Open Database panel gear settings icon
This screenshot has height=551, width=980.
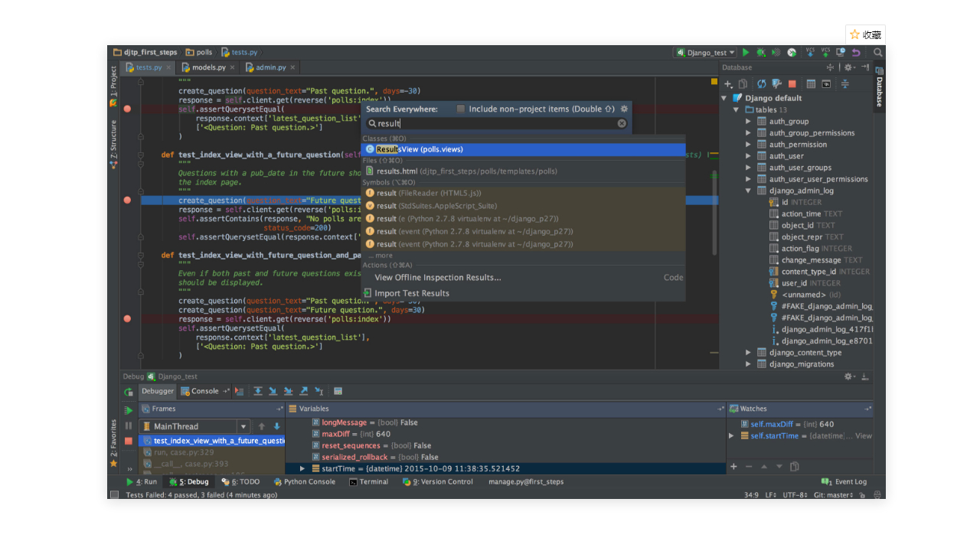849,67
